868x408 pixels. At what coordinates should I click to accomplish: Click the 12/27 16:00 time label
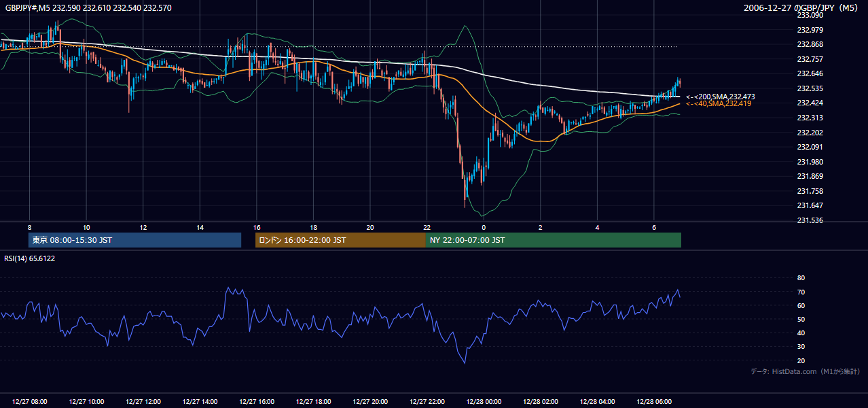257,402
